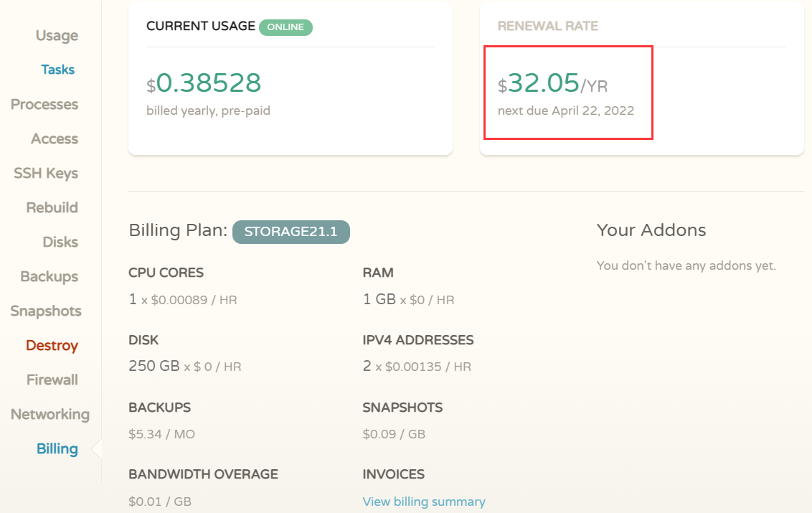Click the red Destroy menu item
This screenshot has width=812, height=513.
(x=52, y=345)
